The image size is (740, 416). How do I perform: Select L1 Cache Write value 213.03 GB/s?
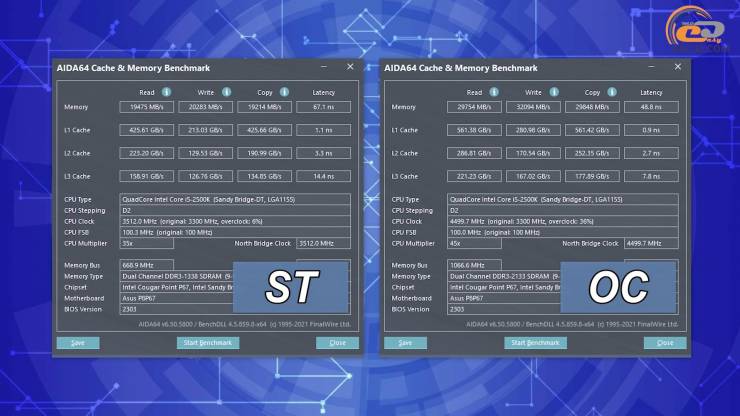tap(205, 130)
